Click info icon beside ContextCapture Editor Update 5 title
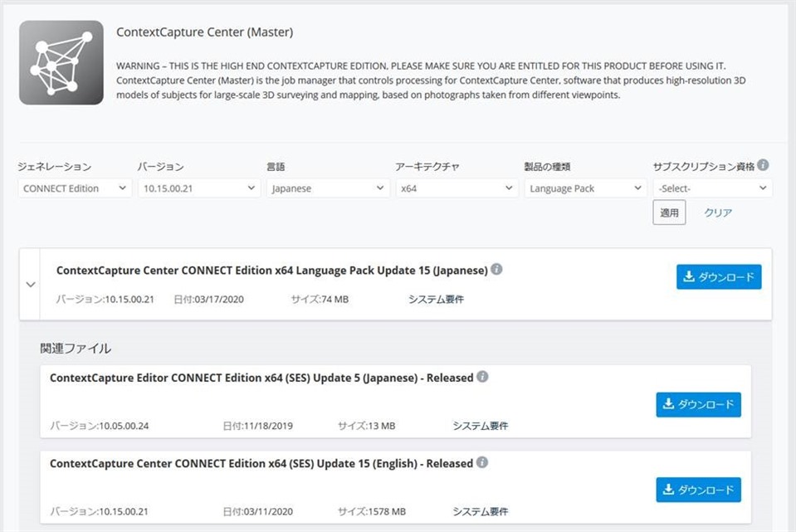The image size is (796, 532). coord(483,377)
